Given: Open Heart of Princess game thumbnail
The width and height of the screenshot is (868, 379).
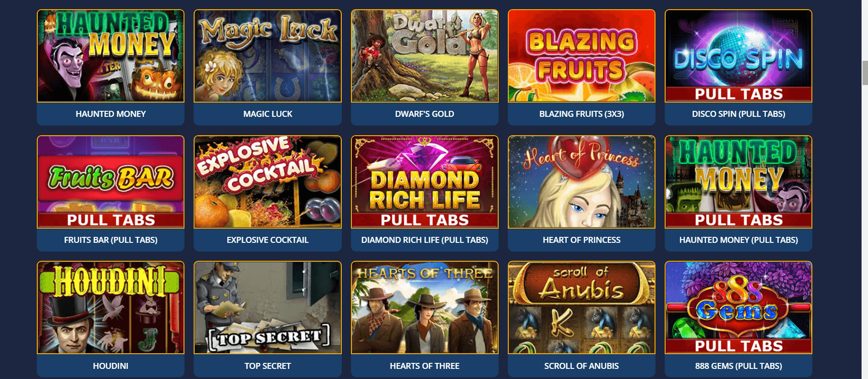Looking at the screenshot, I should (581, 182).
